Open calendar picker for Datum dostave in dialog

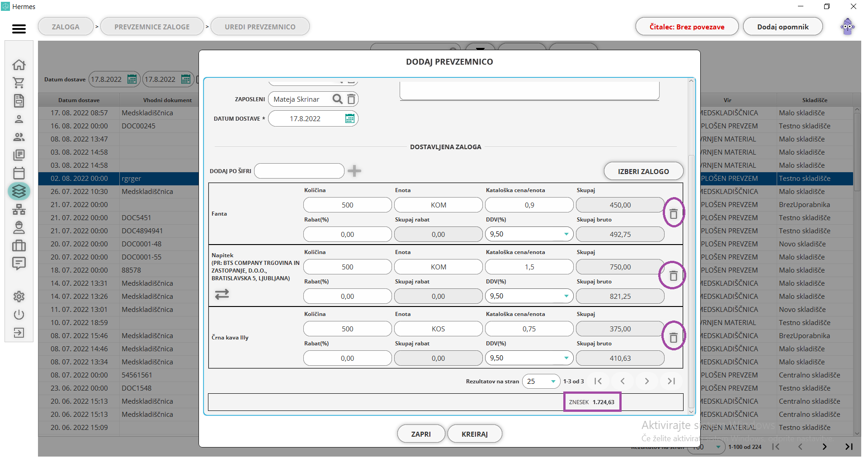[x=350, y=118]
